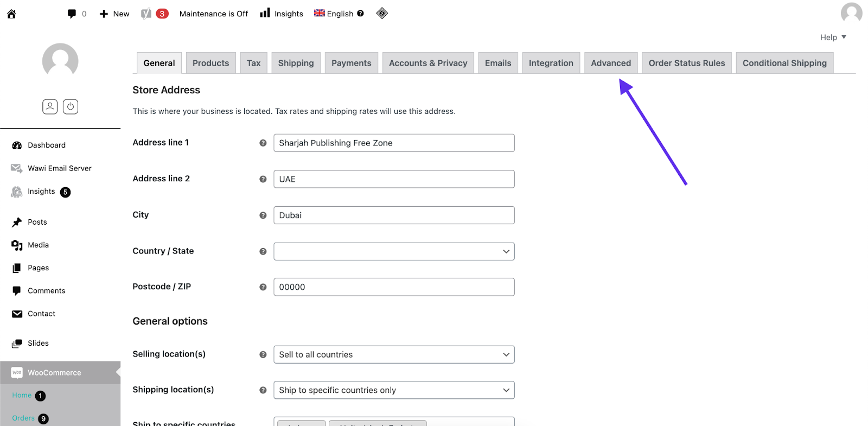Open the comments bubble icon in top bar
This screenshot has width=868, height=426.
tap(72, 14)
